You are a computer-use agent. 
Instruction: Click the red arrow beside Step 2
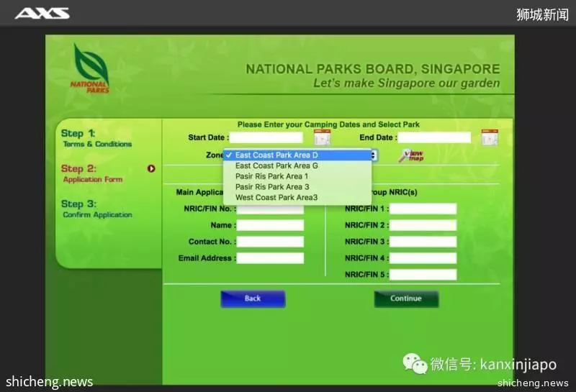click(x=151, y=168)
